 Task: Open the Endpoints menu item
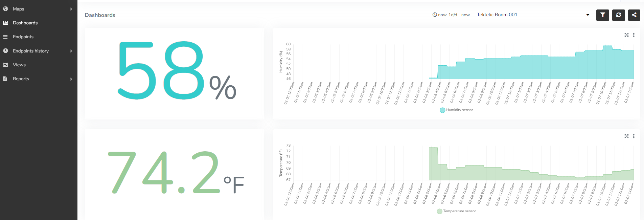[x=23, y=37]
